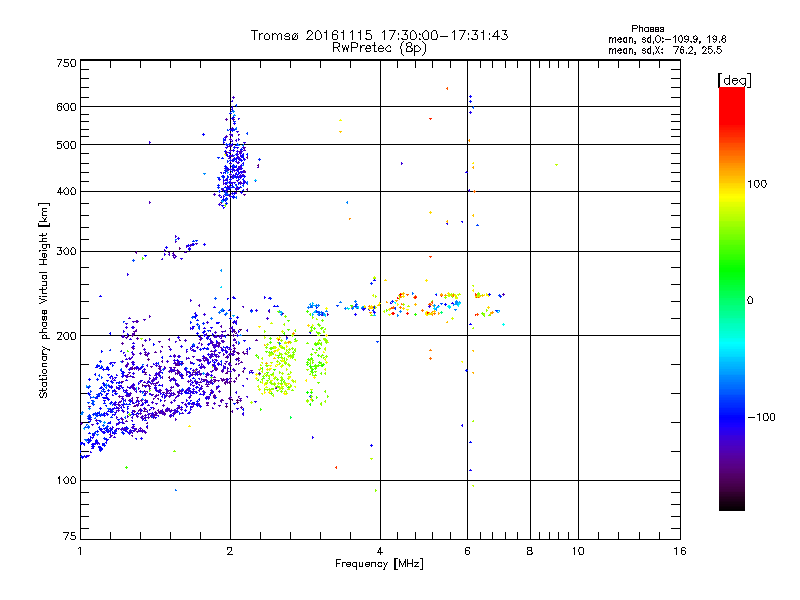Click the phase colorbar
This screenshot has height=600, width=800.
[x=732, y=298]
